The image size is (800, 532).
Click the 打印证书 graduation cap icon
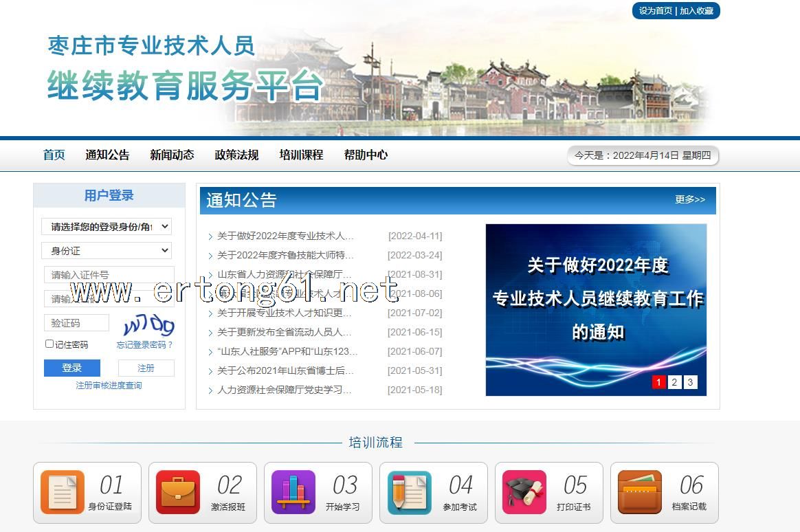[x=524, y=492]
